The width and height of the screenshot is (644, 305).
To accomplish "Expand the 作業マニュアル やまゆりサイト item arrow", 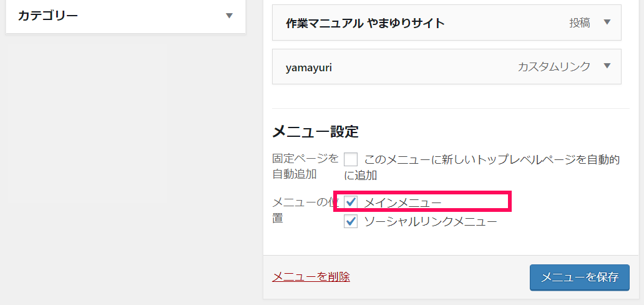I will (607, 22).
